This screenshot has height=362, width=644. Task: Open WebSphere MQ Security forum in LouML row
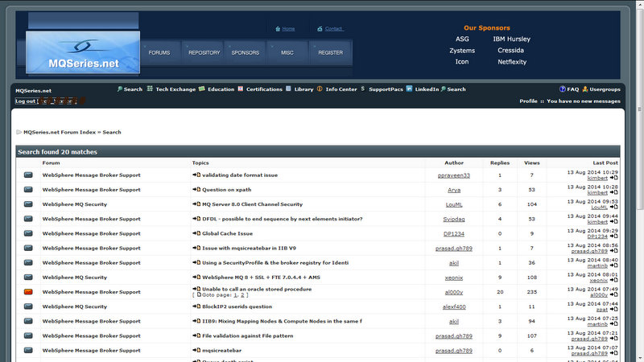[x=74, y=204]
